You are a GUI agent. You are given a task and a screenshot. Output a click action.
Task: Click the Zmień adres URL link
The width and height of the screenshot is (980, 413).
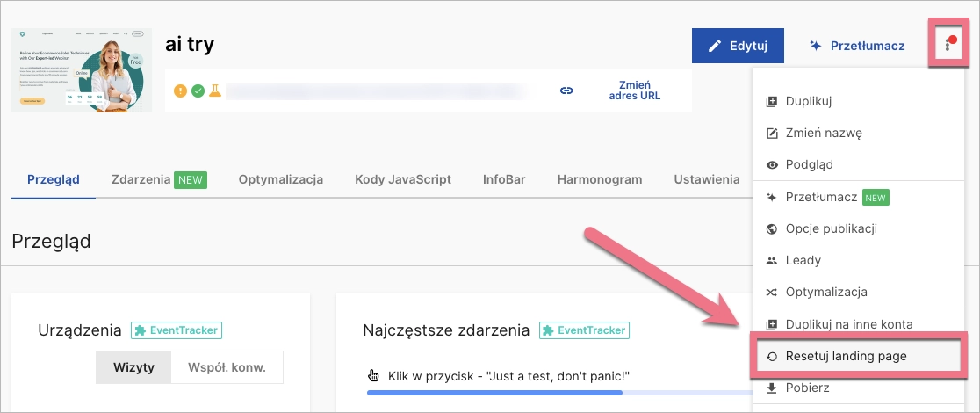tap(634, 91)
